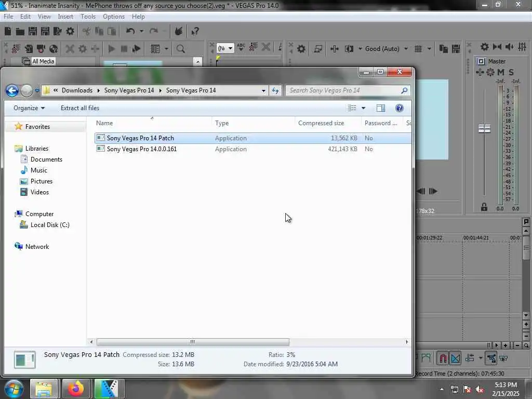Sort by the Compressed size column header

(x=321, y=123)
